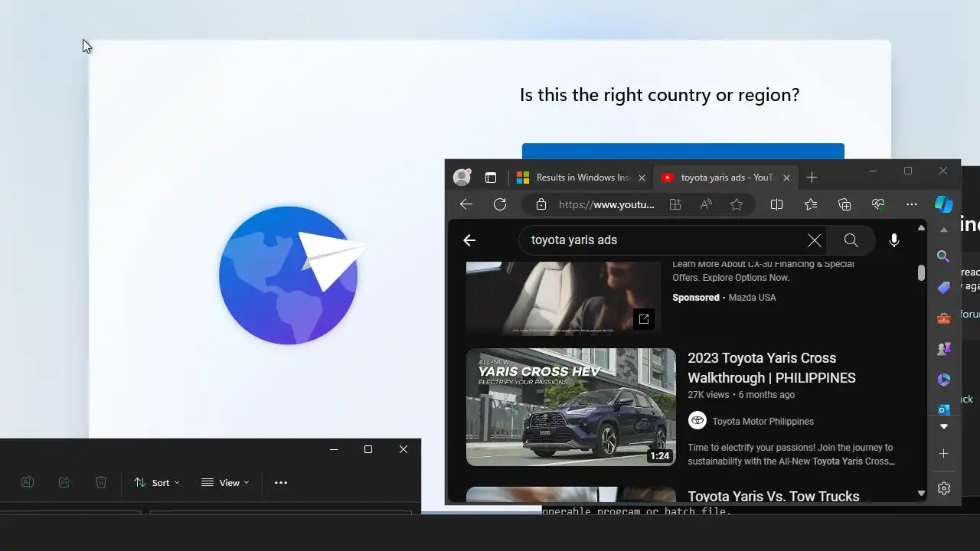Open Edge tab actions menu icon
980x551 pixels.
(491, 178)
